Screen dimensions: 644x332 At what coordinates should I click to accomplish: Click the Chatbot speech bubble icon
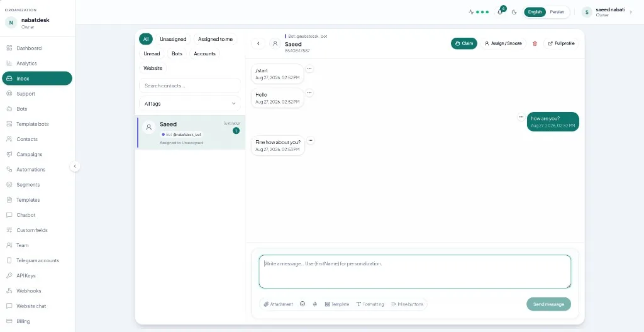pos(9,215)
